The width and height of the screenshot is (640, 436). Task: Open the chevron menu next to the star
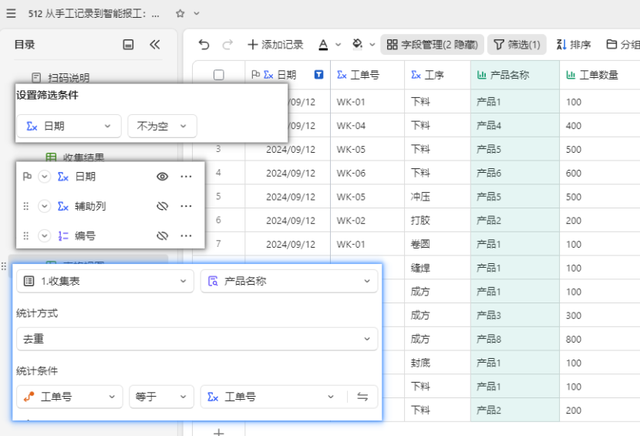click(197, 13)
